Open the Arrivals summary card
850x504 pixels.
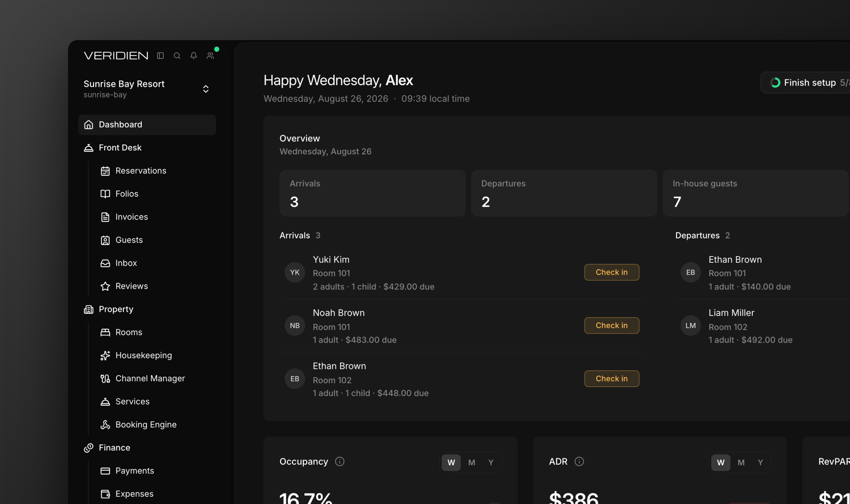(372, 193)
